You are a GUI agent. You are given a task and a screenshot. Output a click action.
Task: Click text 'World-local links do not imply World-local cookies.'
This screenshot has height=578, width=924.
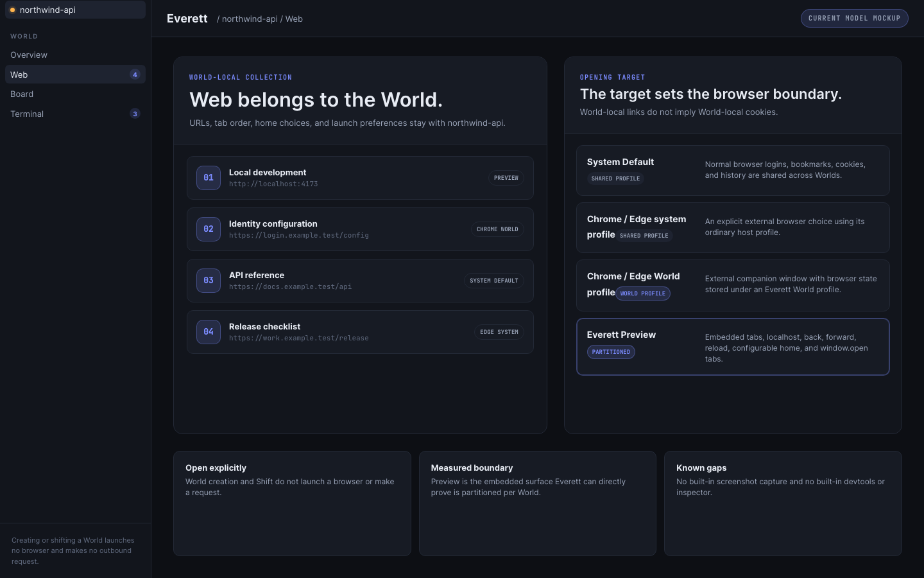coord(679,112)
